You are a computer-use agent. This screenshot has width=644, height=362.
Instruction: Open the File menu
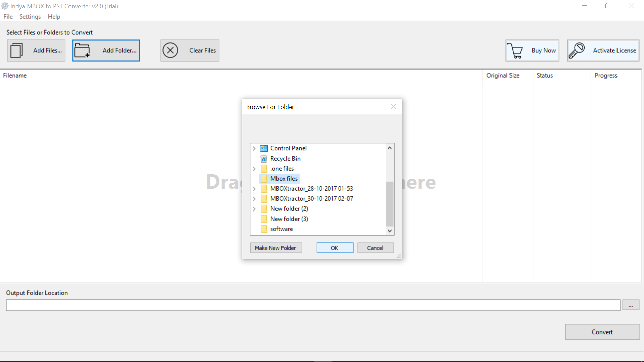(x=8, y=16)
